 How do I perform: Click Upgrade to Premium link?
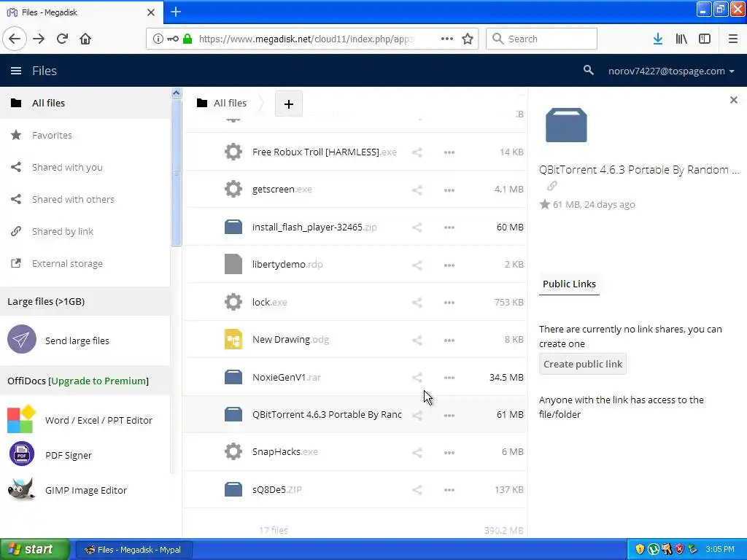[x=99, y=381]
